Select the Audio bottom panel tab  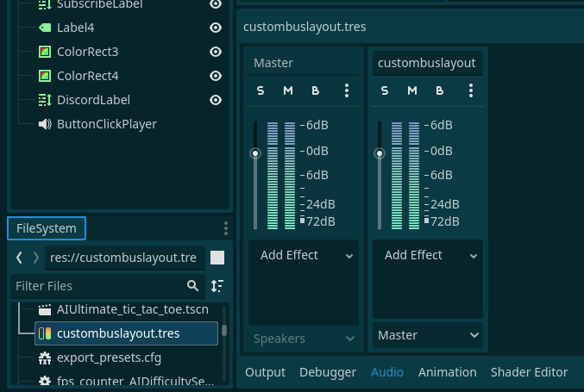tap(387, 372)
